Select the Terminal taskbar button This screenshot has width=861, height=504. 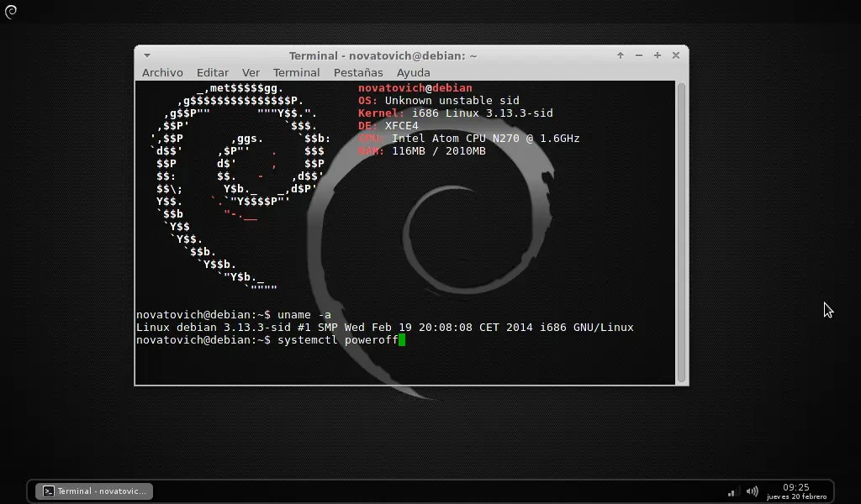click(x=94, y=491)
